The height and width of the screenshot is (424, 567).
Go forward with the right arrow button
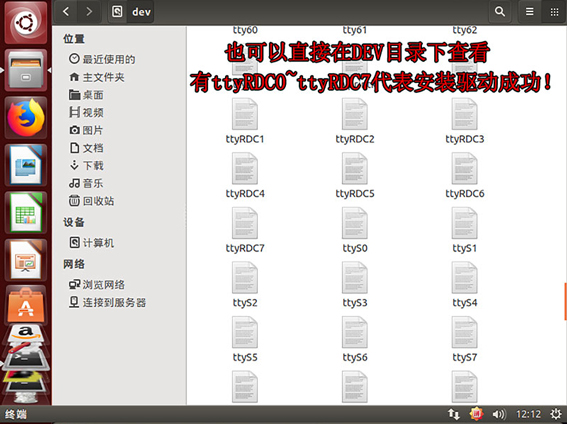pyautogui.click(x=89, y=12)
